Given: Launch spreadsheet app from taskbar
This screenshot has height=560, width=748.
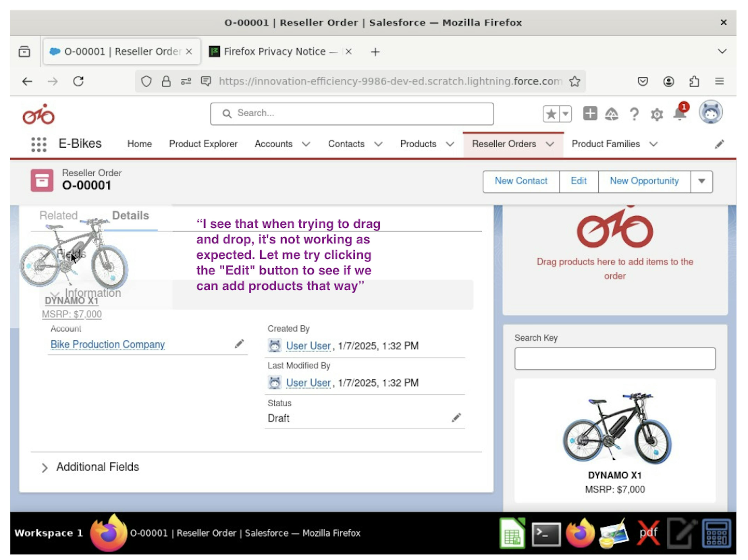Looking at the screenshot, I should [x=512, y=533].
